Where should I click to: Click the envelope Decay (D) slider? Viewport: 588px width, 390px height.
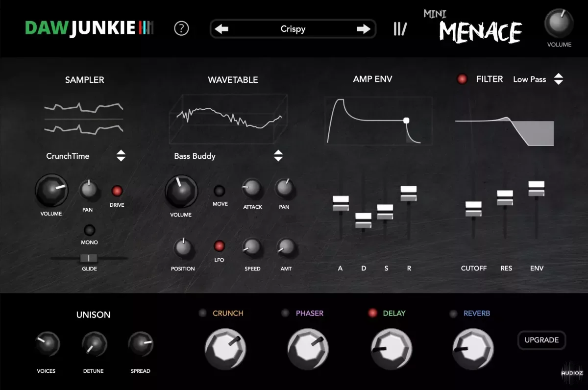363,220
